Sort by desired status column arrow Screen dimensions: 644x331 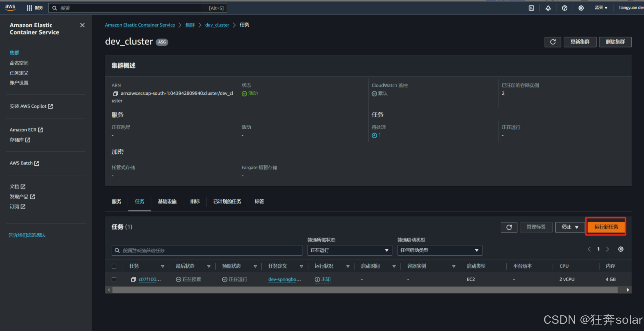[x=255, y=266]
